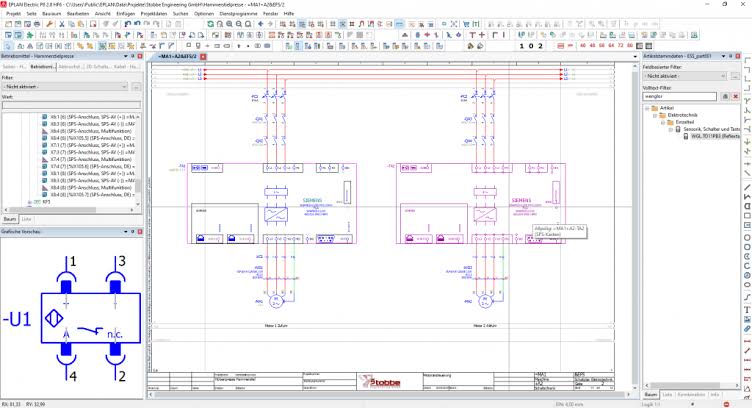The height and width of the screenshot is (408, 752).
Task: Click the angle connection symbol icon
Action: click(495, 35)
